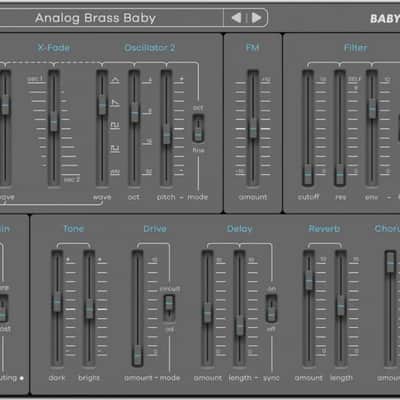400x400 pixels.
Task: Click the Drive amount slider handle
Action: coord(137,356)
